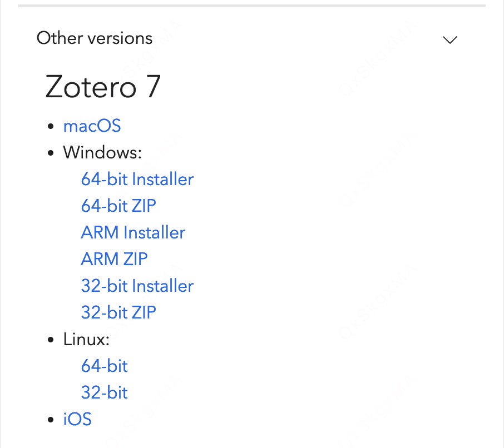Download the Windows 64-bit ZIP
Image resolution: width=504 pixels, height=448 pixels.
click(118, 206)
